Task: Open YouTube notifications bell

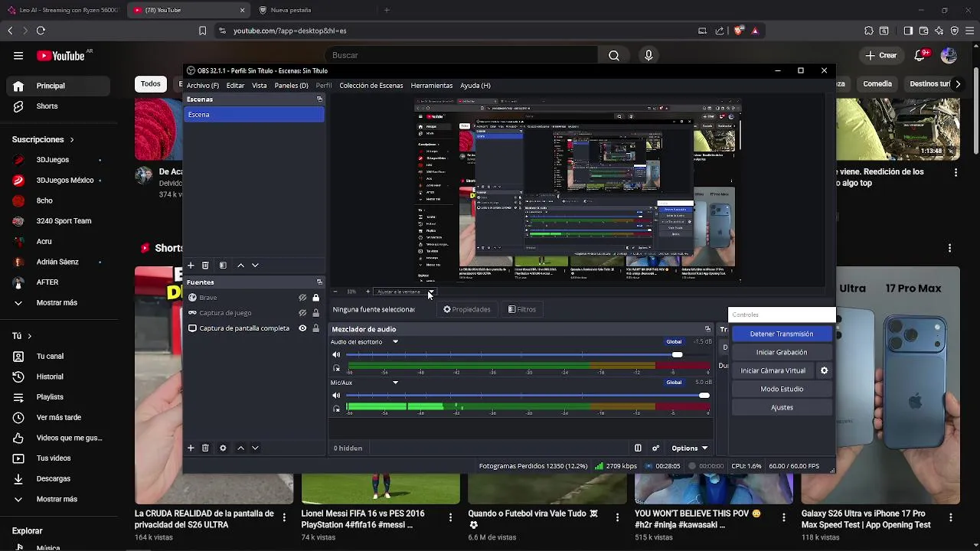Action: coord(921,55)
